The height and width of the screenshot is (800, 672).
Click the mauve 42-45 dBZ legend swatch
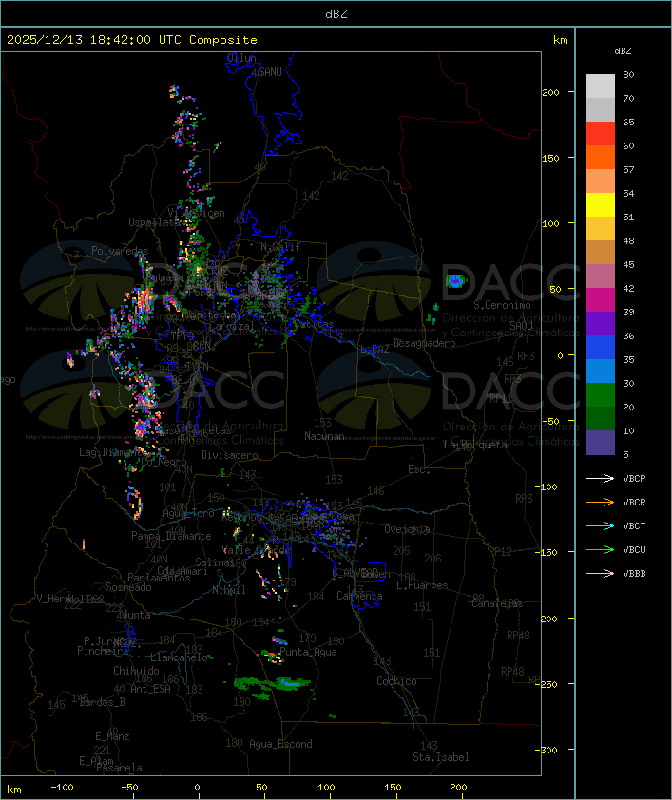[x=600, y=276]
